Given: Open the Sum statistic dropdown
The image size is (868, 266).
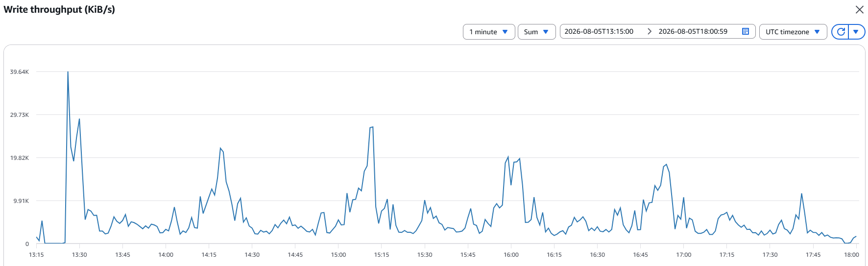Looking at the screenshot, I should 536,32.
